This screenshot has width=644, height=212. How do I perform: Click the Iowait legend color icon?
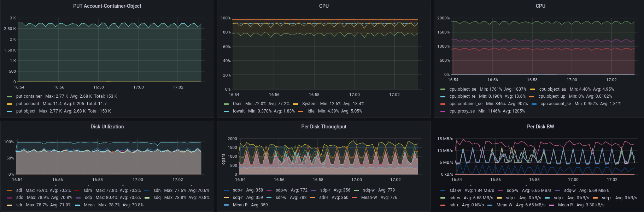[226, 111]
